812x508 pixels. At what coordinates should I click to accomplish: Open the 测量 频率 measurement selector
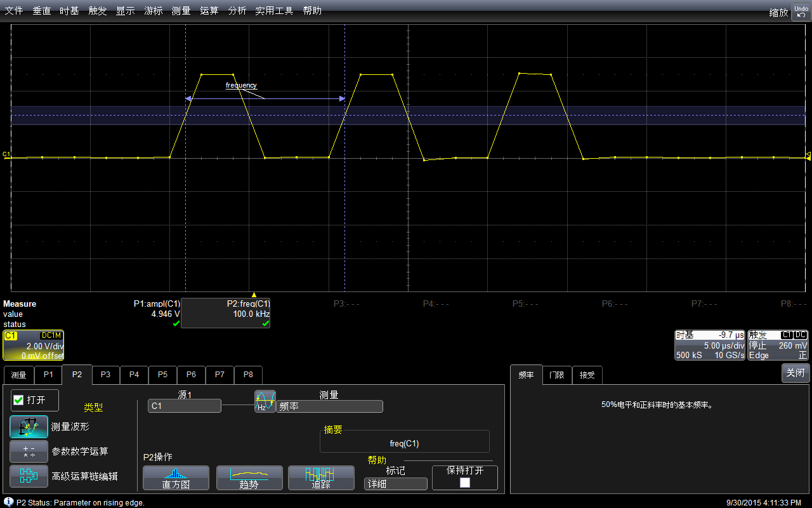pyautogui.click(x=329, y=406)
